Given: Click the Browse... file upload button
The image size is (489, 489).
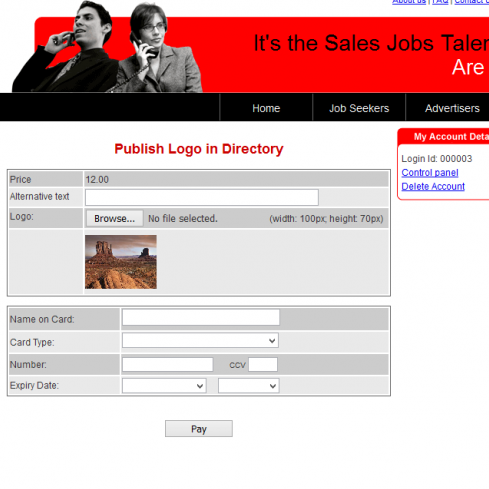Looking at the screenshot, I should pyautogui.click(x=115, y=219).
